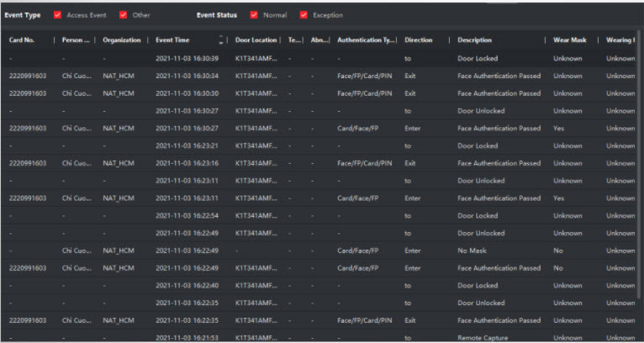Click the event time 2021-11-03 16:30:34 cell
The image size is (644, 343).
pyautogui.click(x=187, y=76)
